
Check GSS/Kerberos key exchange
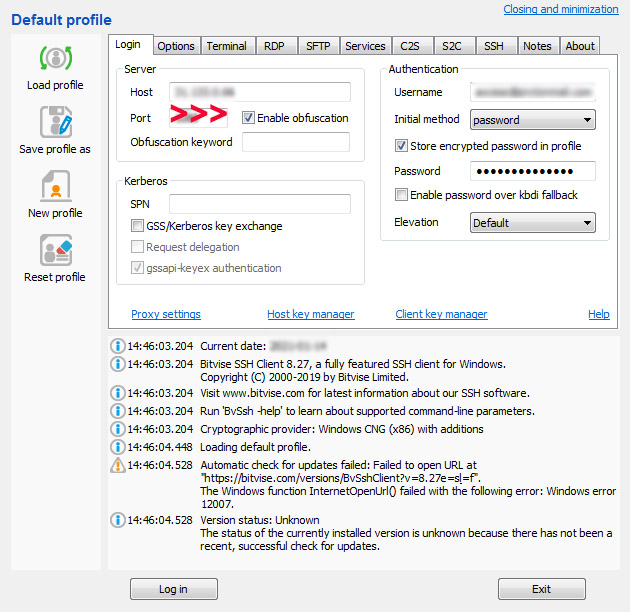point(137,225)
